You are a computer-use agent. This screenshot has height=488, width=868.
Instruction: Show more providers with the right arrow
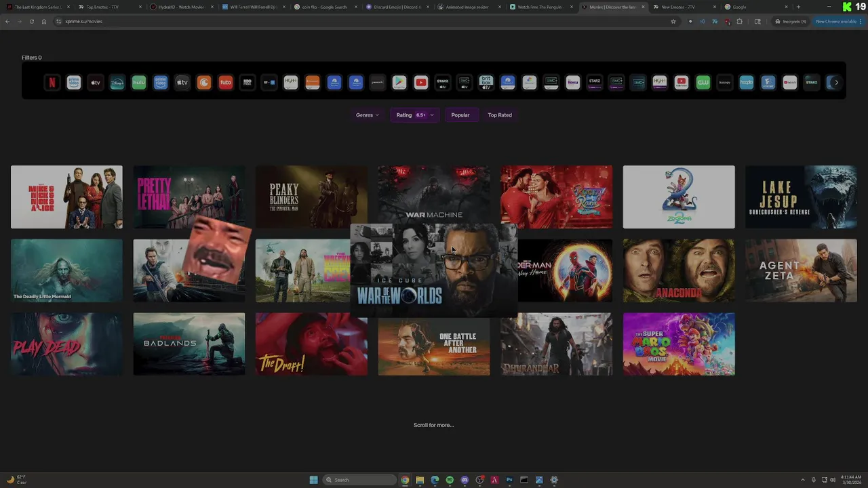click(x=836, y=83)
